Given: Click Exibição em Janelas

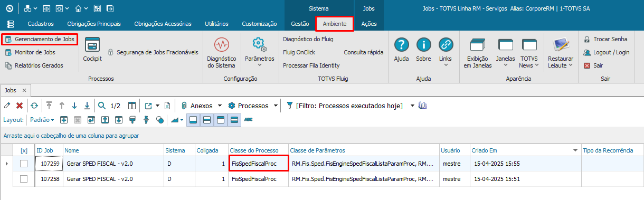Looking at the screenshot, I should click(478, 52).
